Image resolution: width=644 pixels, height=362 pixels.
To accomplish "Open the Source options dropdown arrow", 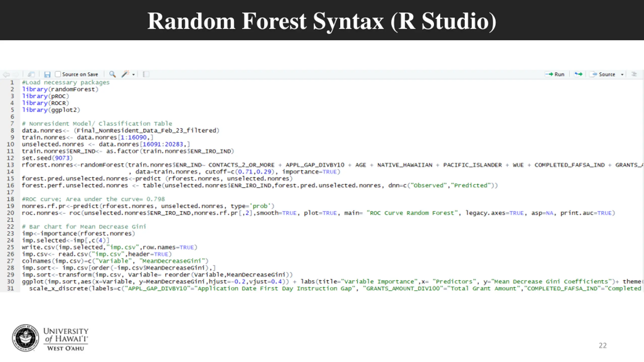I will (x=622, y=75).
